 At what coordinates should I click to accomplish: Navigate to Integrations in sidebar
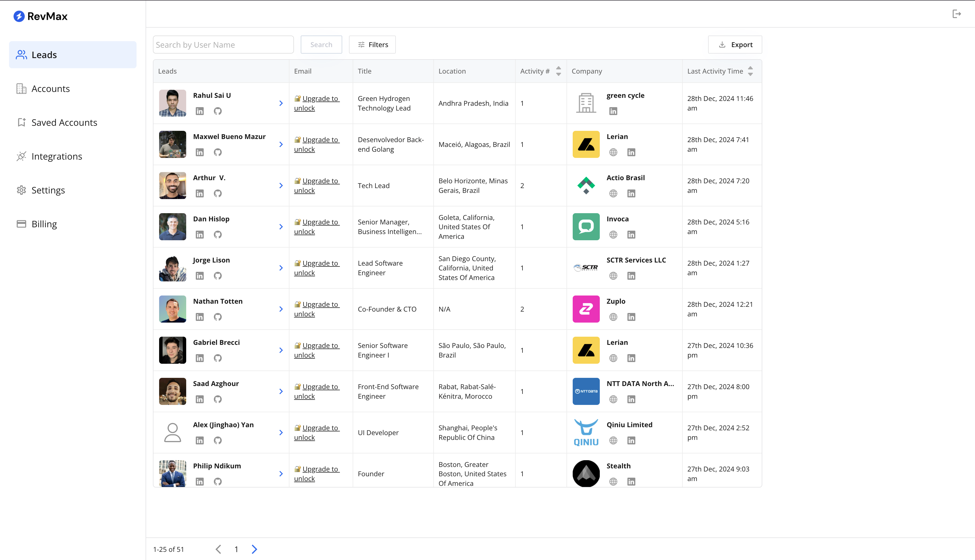click(x=56, y=156)
